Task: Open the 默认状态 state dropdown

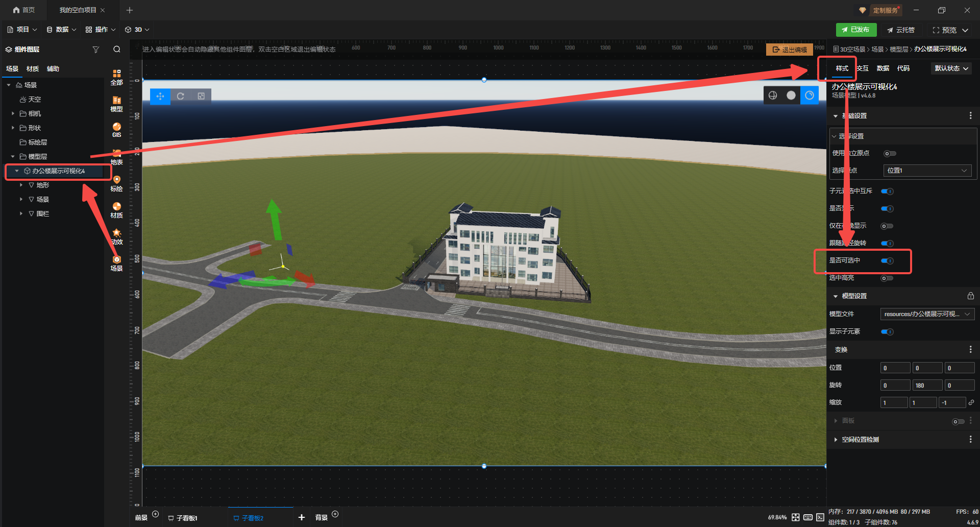Action: [x=951, y=68]
